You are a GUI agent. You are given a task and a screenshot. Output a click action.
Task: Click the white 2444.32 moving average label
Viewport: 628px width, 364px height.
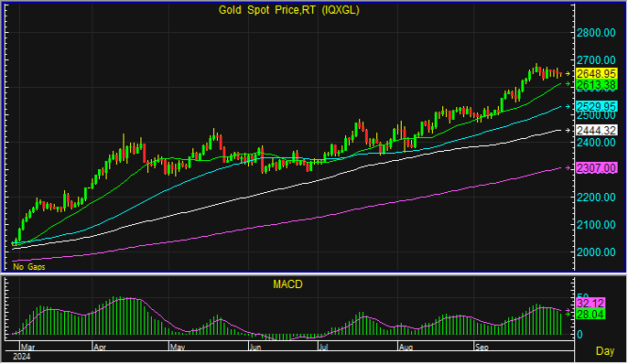[x=596, y=130]
